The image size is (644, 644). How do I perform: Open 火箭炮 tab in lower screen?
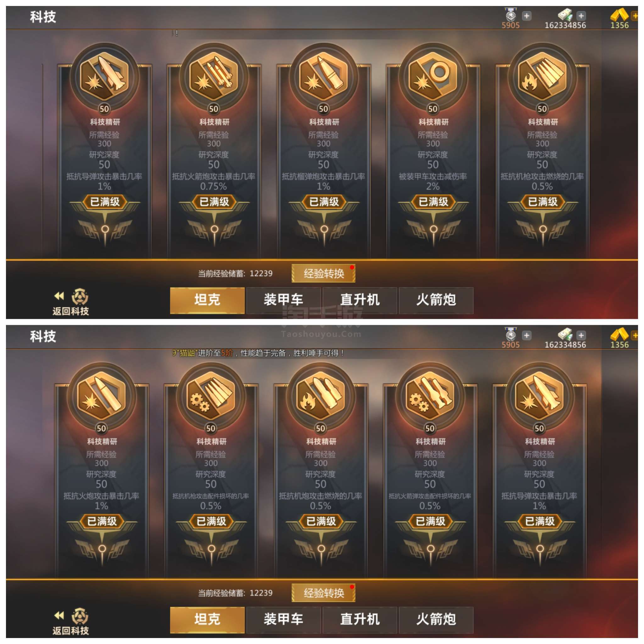436,620
